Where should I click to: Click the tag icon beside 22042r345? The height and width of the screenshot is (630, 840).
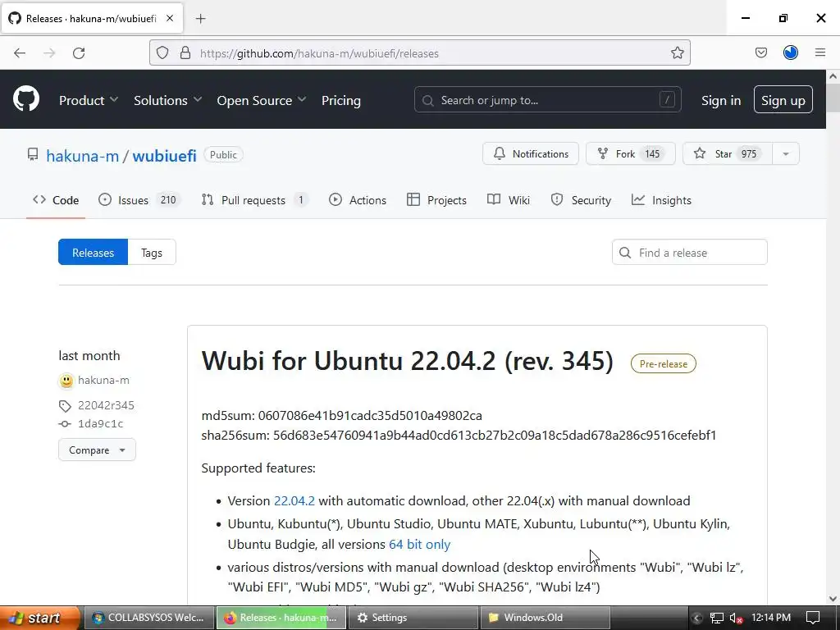pyautogui.click(x=65, y=406)
